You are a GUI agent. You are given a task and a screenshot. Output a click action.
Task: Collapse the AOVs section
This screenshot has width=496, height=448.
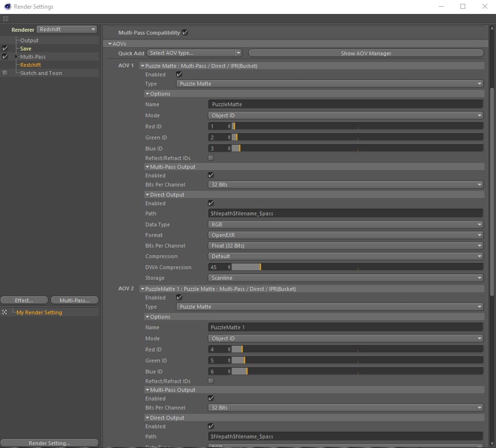(110, 44)
